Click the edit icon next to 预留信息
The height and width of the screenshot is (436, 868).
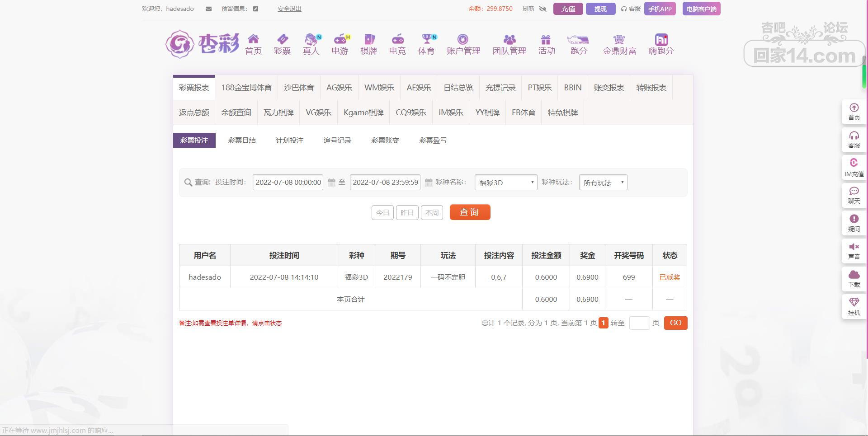click(255, 9)
